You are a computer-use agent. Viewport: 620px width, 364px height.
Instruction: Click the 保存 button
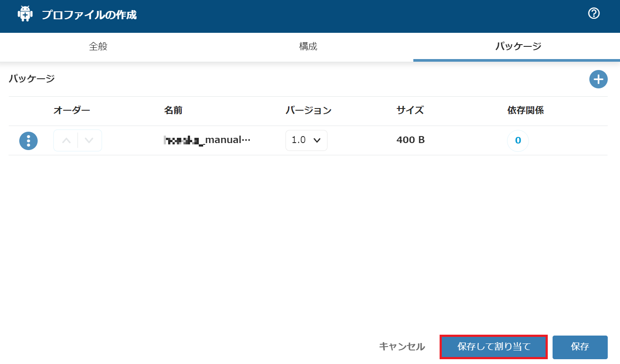580,347
